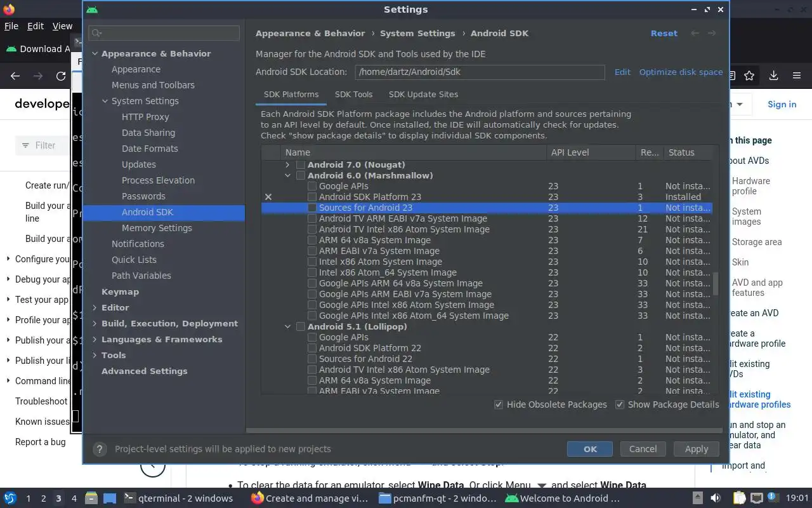Click the network icon in system tray
The height and width of the screenshot is (508, 812).
(756, 498)
